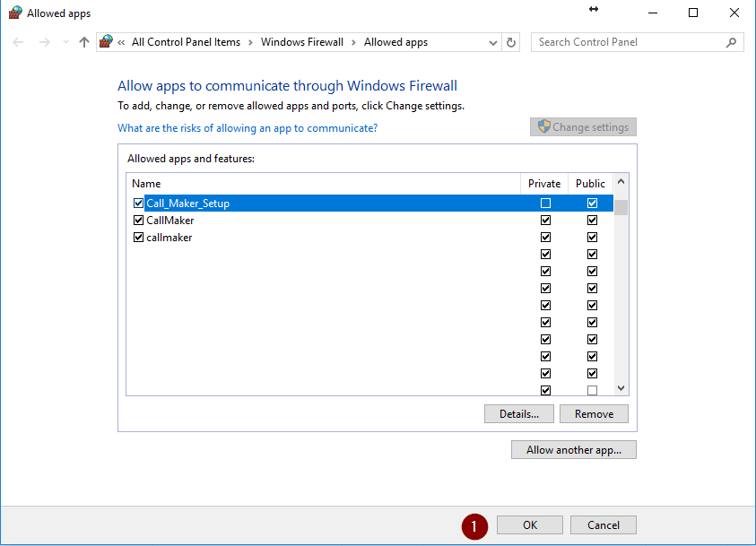The image size is (756, 546).
Task: Click Allow another app button
Action: tap(574, 449)
